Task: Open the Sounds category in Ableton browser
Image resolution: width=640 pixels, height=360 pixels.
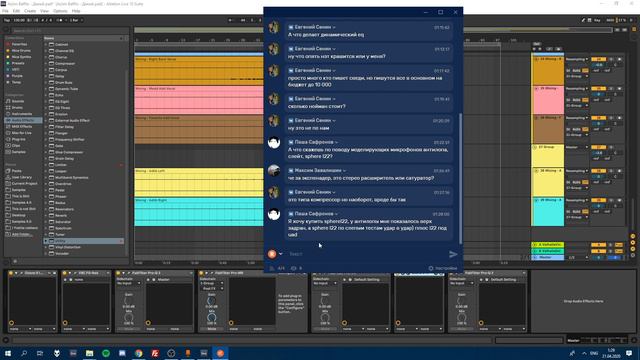Action: point(18,101)
